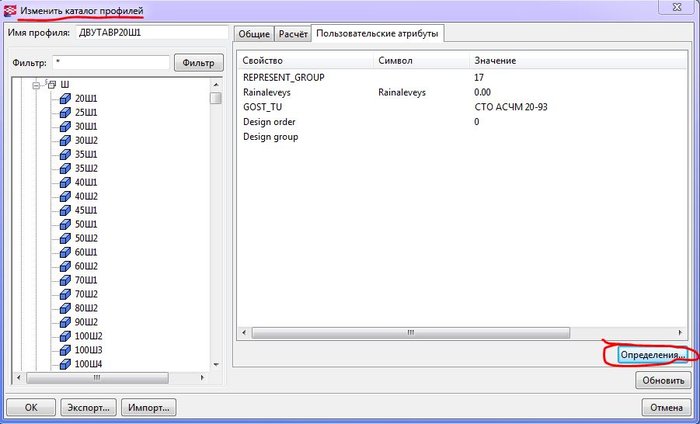Click the Импорт button
700x424 pixels.
pyautogui.click(x=149, y=407)
